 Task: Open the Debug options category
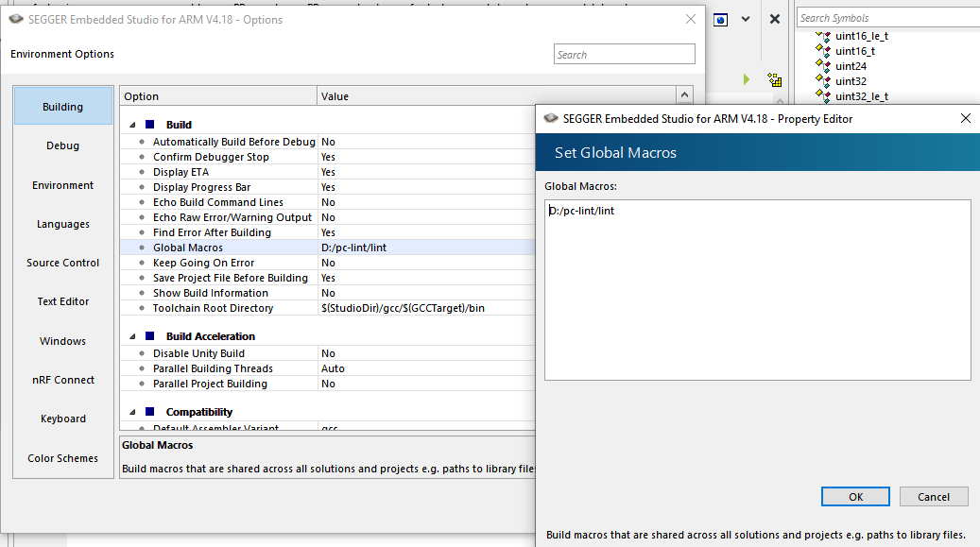point(63,145)
